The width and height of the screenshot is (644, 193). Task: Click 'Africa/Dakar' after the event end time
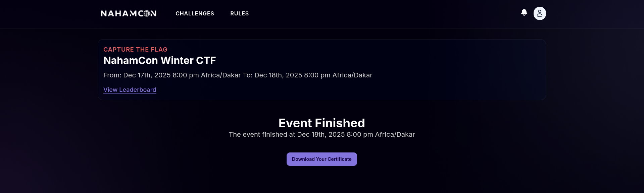[x=352, y=75]
